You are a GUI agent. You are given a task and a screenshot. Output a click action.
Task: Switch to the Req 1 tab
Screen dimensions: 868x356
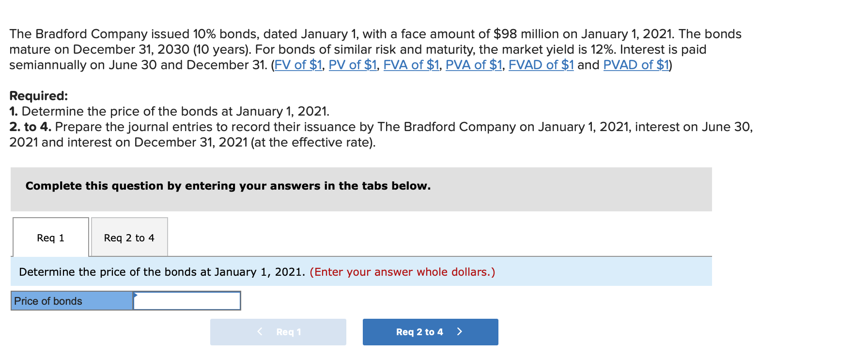(50, 237)
